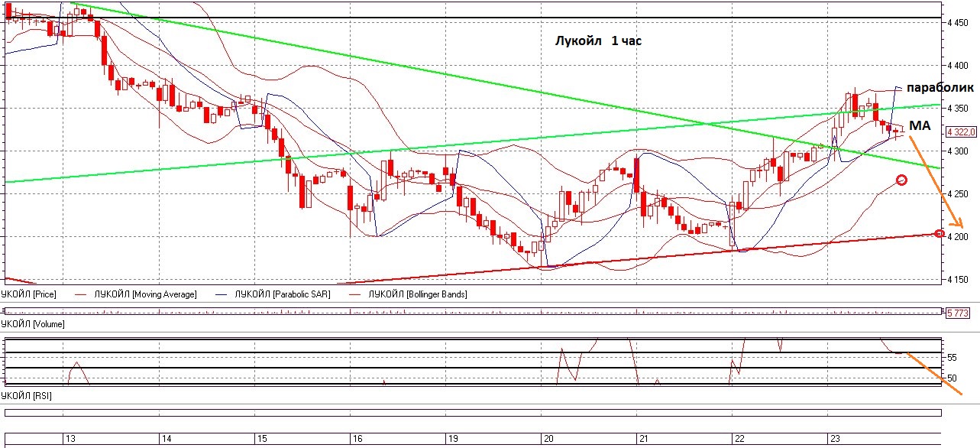Click the "УКОЙЛ [RSI]" panel label
The image size is (980, 448).
pos(27,395)
